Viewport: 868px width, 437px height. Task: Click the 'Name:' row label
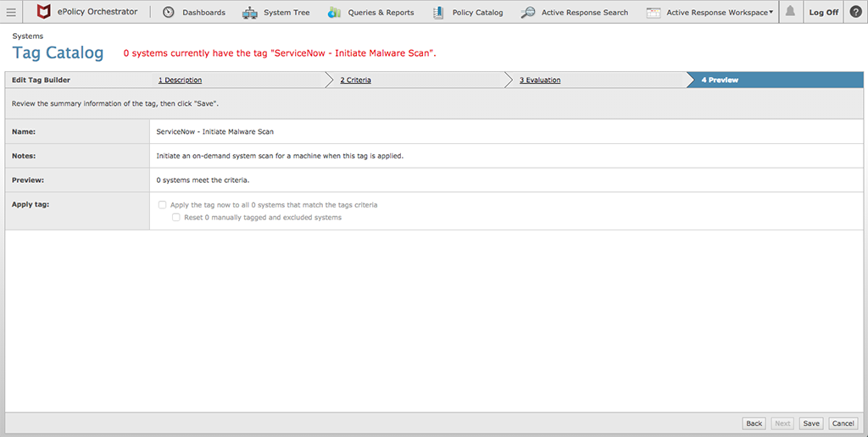pyautogui.click(x=24, y=131)
